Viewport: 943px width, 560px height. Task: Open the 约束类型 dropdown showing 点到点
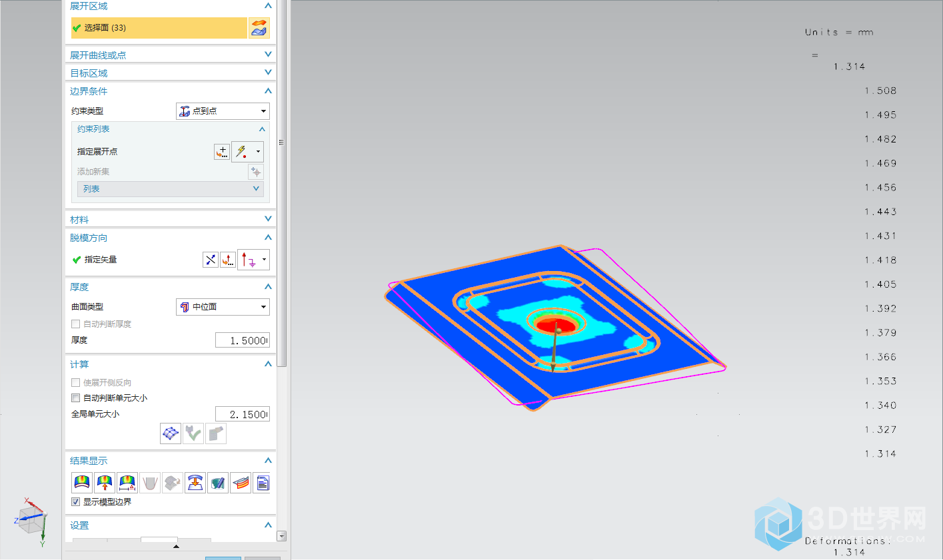[x=223, y=111]
